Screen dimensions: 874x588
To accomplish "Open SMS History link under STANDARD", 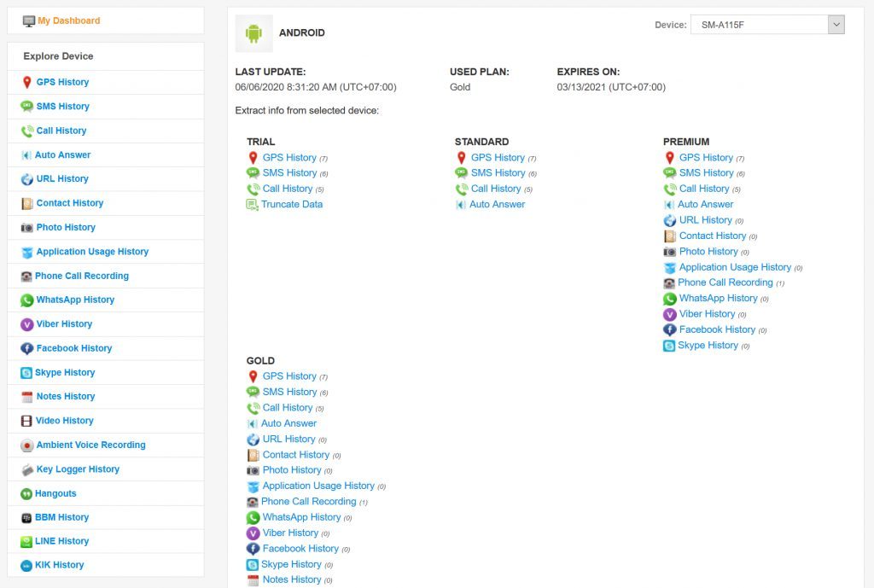I will 498,172.
